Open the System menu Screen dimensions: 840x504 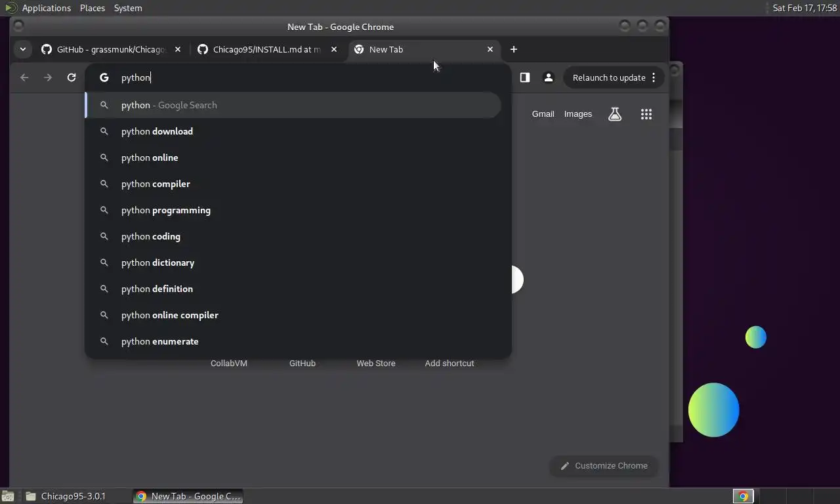coord(128,8)
